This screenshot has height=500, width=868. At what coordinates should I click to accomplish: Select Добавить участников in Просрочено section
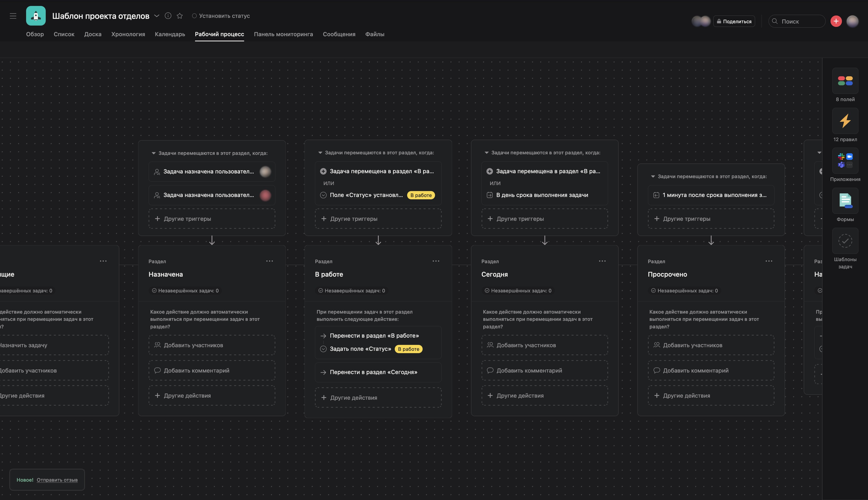point(711,345)
